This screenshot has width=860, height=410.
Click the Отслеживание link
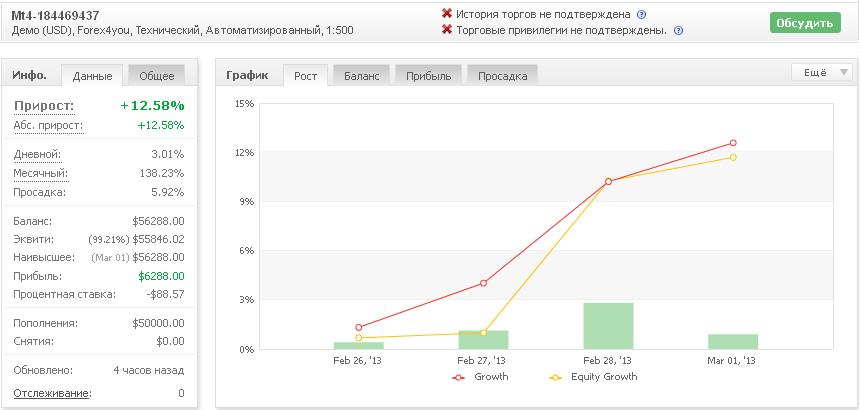coord(53,393)
